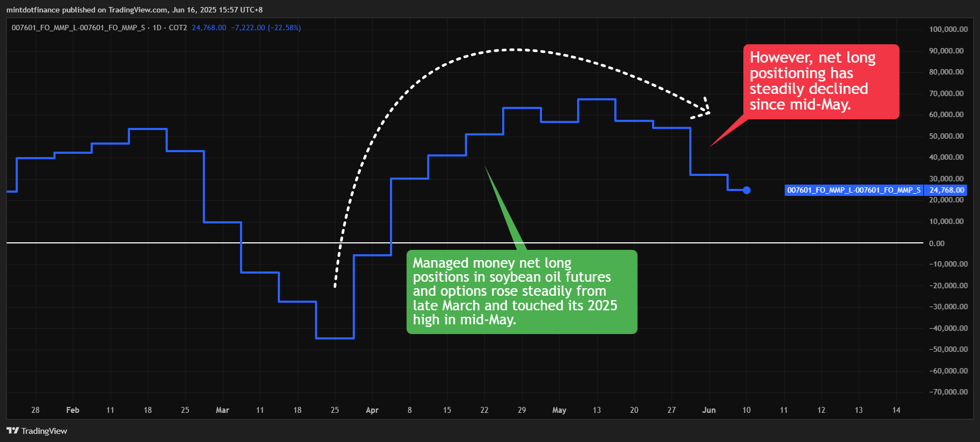Click the 90,000.00 price axis label

coord(946,51)
